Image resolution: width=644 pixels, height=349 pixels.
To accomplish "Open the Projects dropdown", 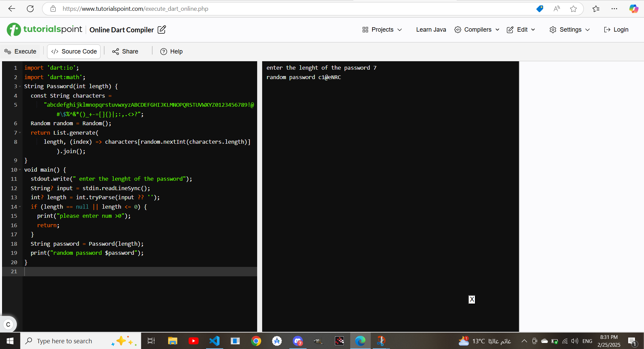I will click(382, 30).
